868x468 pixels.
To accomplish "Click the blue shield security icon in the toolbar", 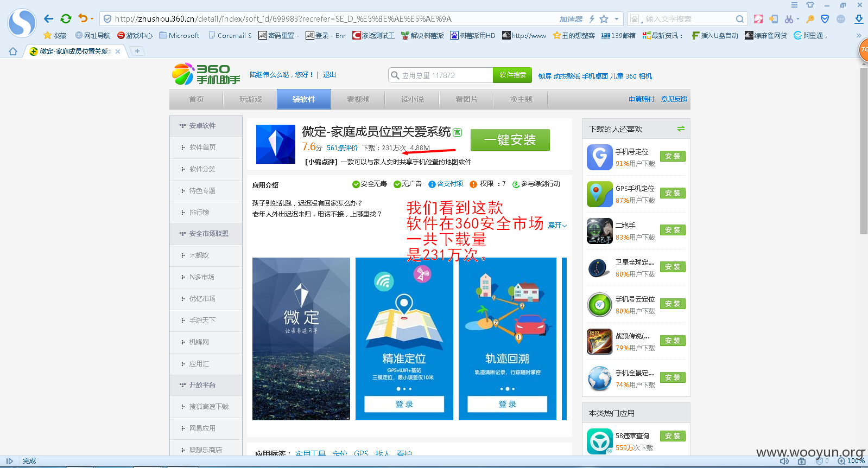I will click(x=825, y=19).
